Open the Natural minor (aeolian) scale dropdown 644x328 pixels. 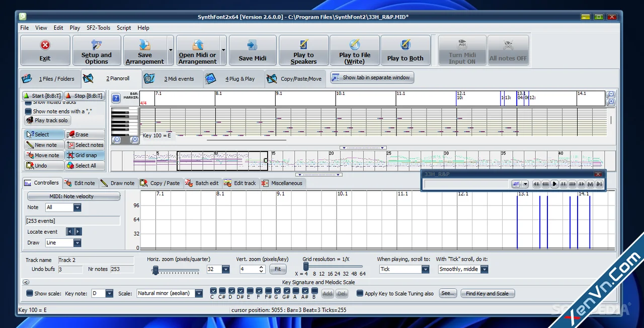[x=170, y=293]
